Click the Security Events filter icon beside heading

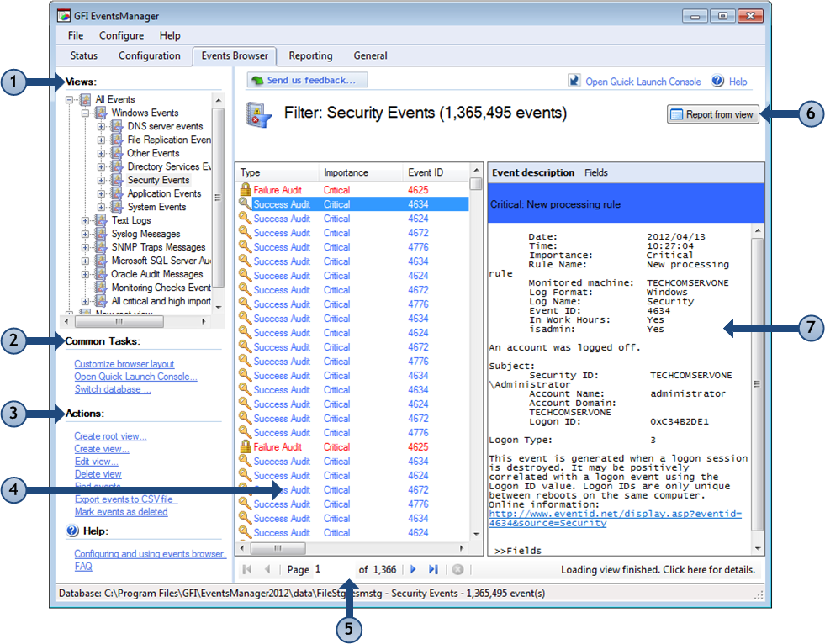tap(258, 115)
